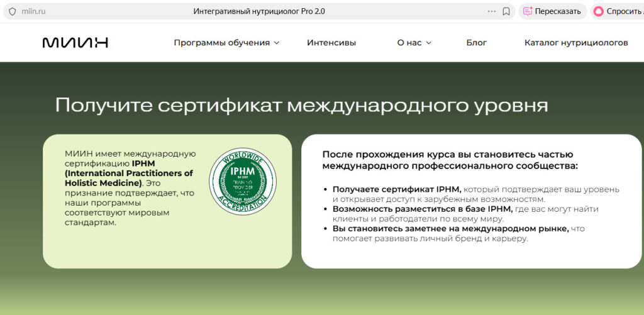Screen dimensions: 644x315
Task: Open the Блог page
Action: pyautogui.click(x=477, y=43)
